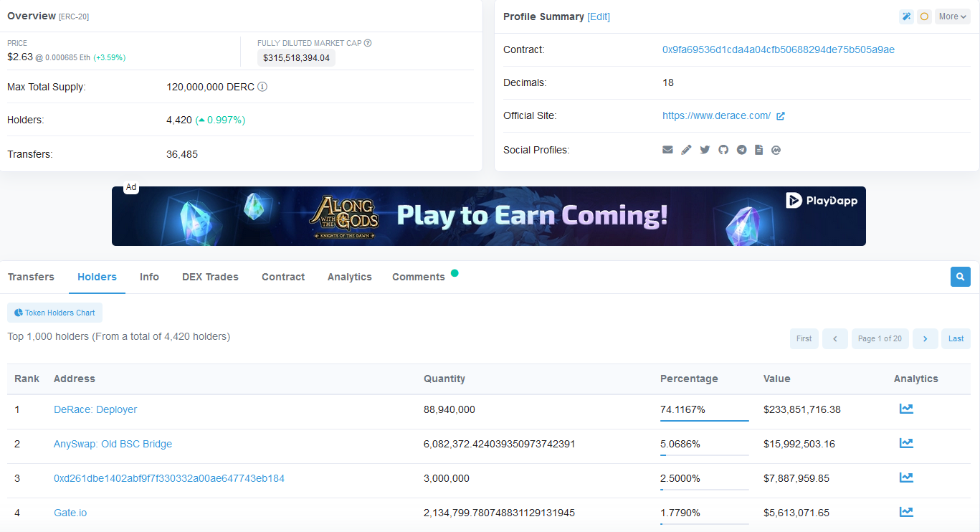Click the holders count 4,420
Screen dimensions: 980x532
(x=179, y=120)
